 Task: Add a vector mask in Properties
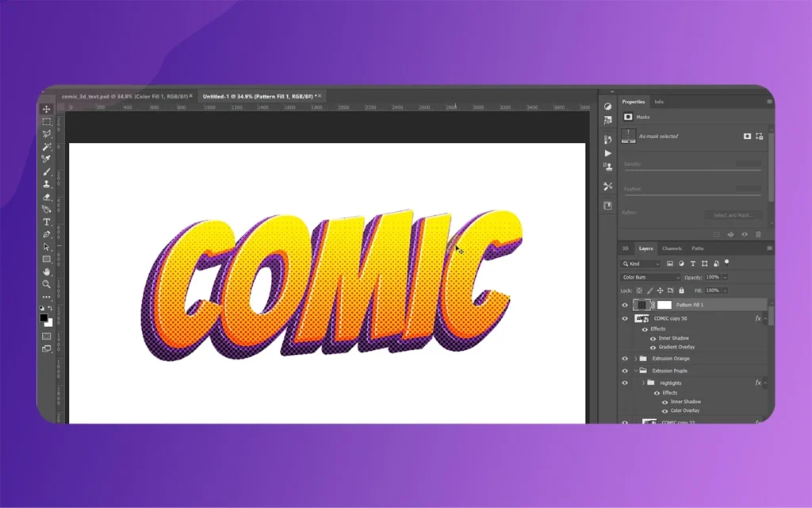(x=759, y=137)
